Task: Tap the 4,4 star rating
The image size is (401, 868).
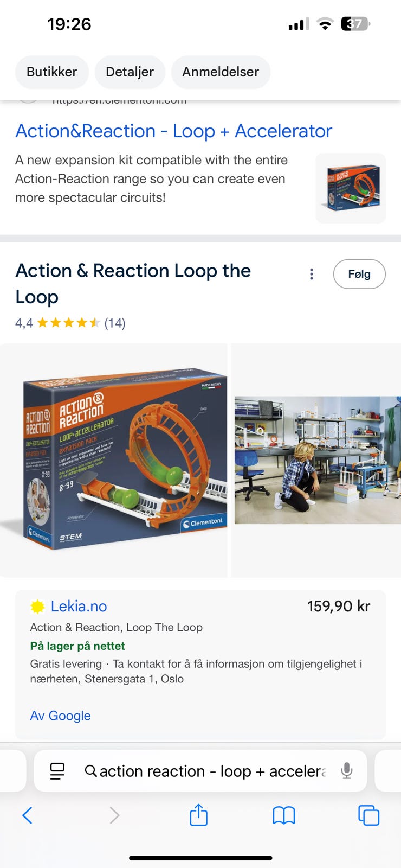Action: click(x=70, y=323)
